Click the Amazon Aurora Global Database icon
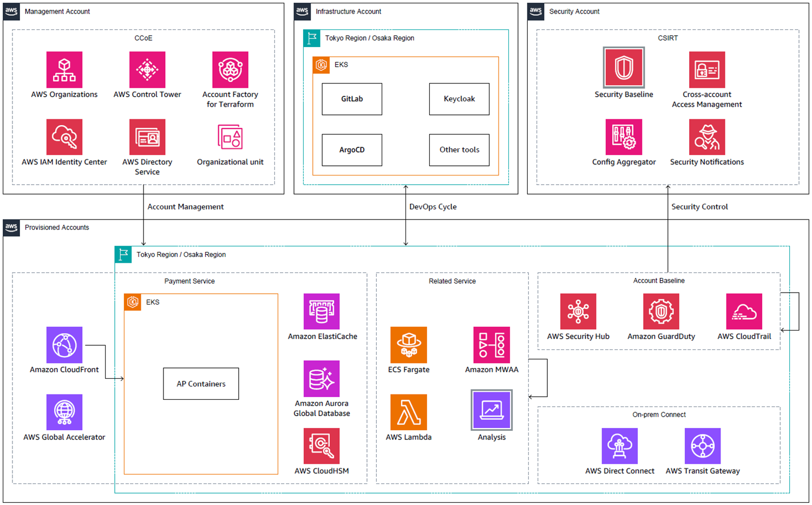The image size is (812, 505). click(x=322, y=379)
